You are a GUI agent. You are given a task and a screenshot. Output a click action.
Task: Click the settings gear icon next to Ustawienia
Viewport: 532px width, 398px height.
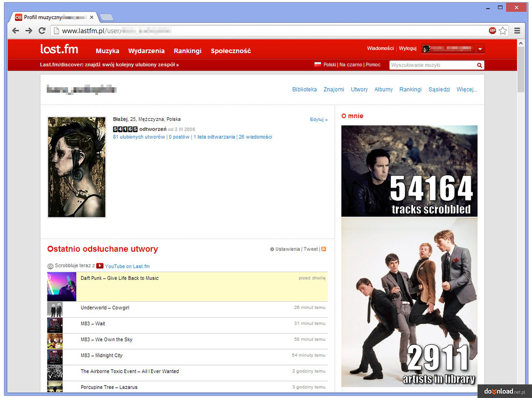272,249
